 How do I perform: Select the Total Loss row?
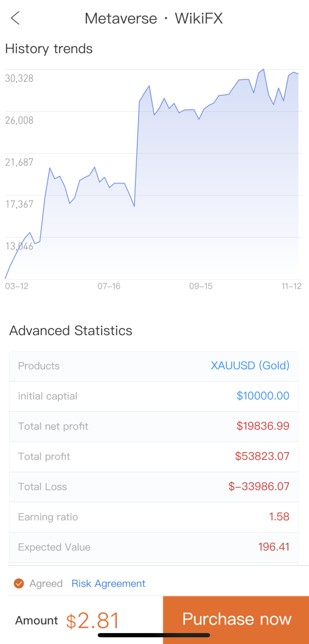point(153,487)
